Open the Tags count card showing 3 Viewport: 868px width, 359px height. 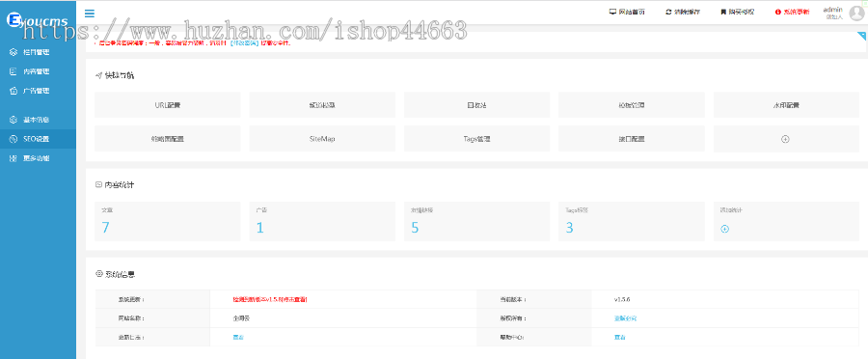[632, 221]
